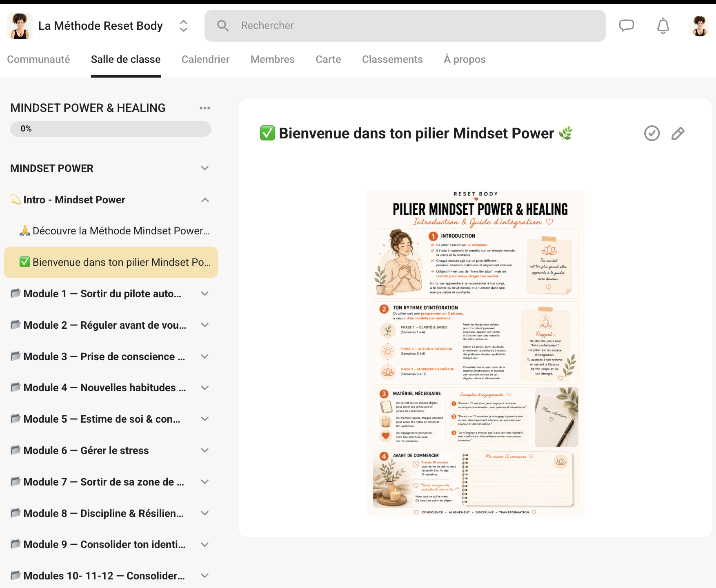716x588 pixels.
Task: Expand the Module 1 chevron
Action: coord(205,294)
